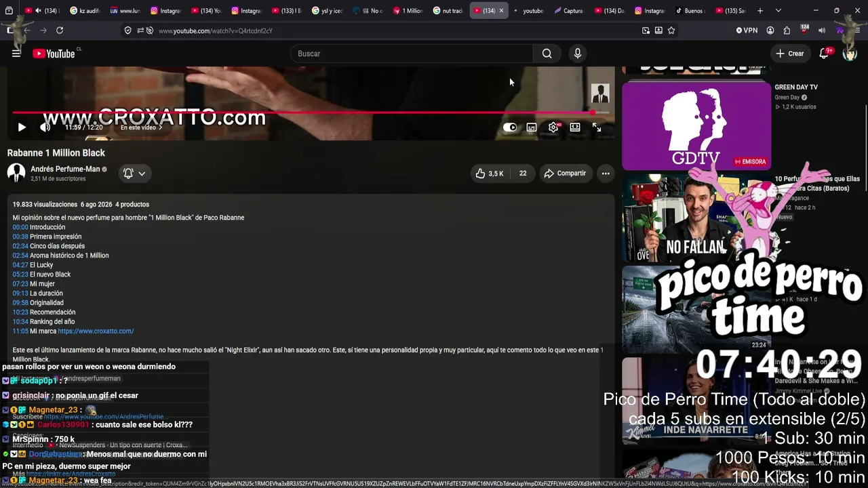The image size is (868, 488).
Task: Switch to theater mode
Action: pos(575,127)
